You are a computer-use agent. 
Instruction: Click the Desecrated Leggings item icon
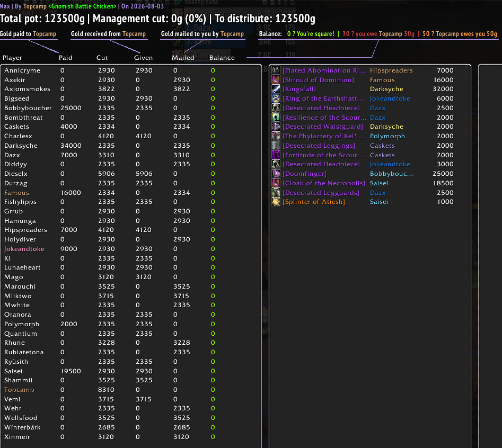[x=276, y=146]
